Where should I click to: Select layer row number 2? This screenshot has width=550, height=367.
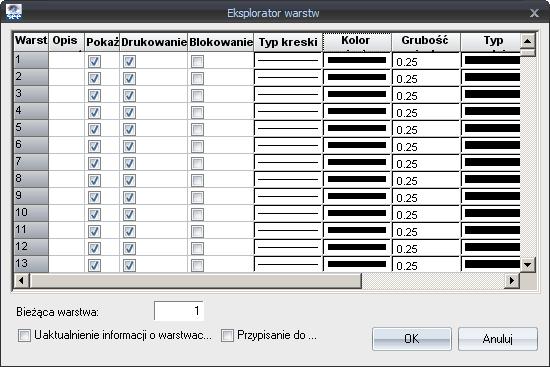coord(31,77)
